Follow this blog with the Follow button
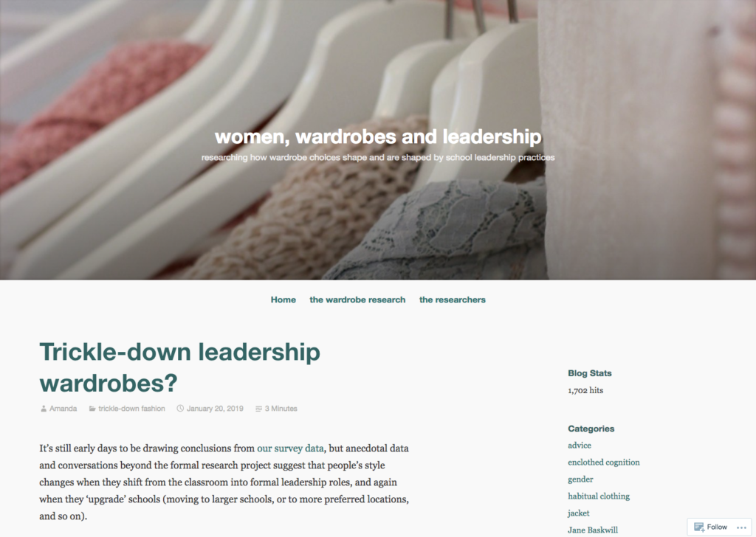 (x=711, y=527)
